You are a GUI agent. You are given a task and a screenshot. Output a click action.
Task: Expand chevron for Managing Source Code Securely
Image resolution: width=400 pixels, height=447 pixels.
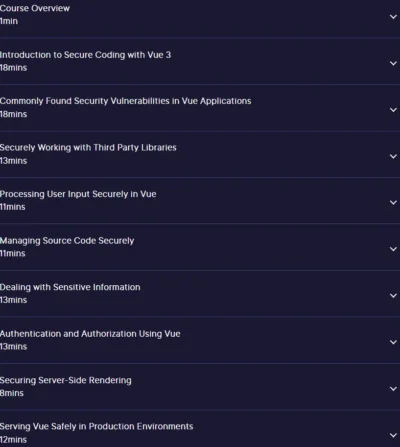393,249
